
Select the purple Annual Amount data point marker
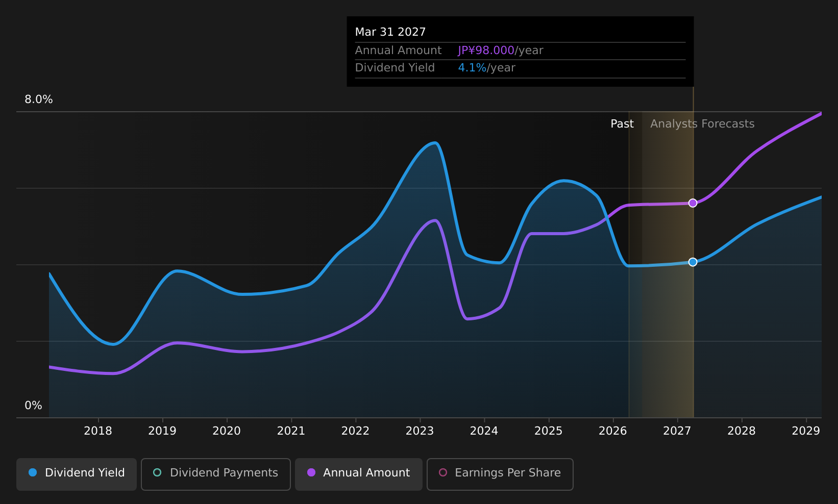click(x=693, y=203)
